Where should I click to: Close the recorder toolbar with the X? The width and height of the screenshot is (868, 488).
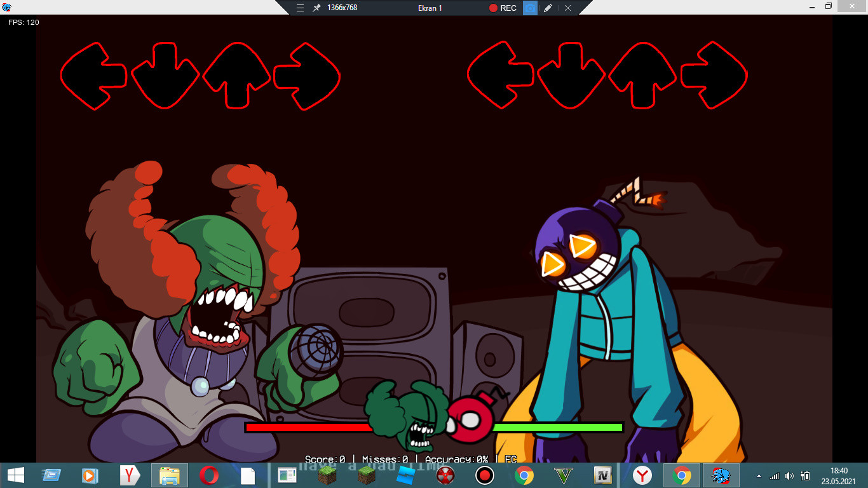tap(567, 8)
